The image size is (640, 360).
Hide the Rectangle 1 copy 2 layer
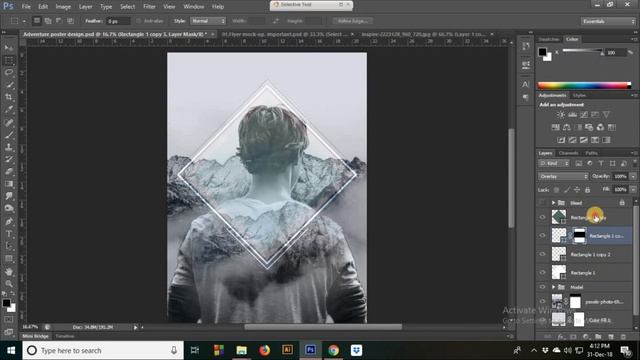pos(542,254)
